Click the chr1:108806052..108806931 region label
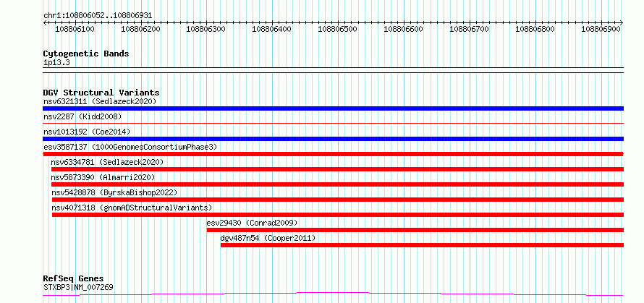644x303 pixels. point(98,15)
